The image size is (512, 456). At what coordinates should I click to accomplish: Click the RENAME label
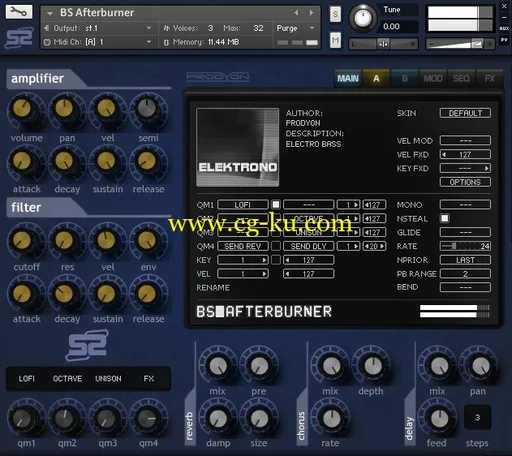[213, 288]
